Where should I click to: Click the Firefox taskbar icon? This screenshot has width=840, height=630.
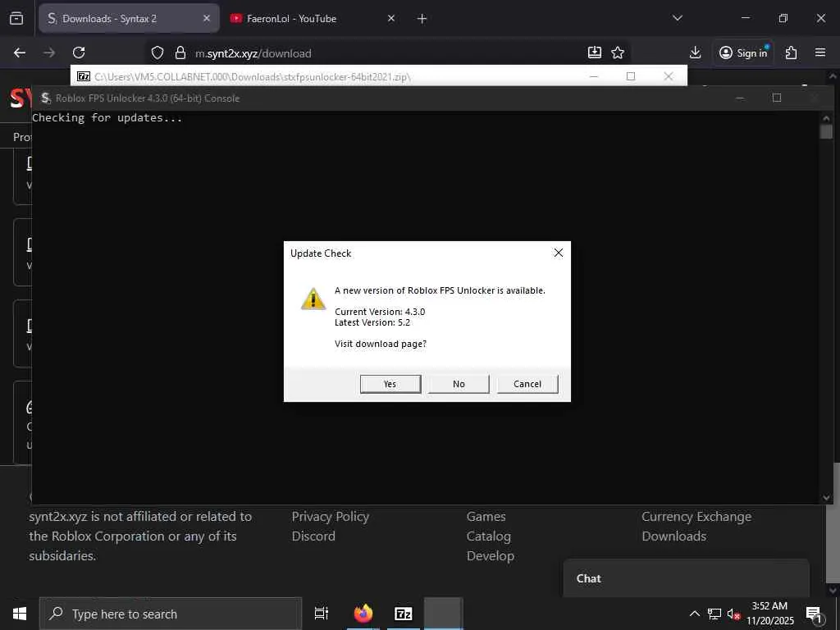click(x=363, y=614)
